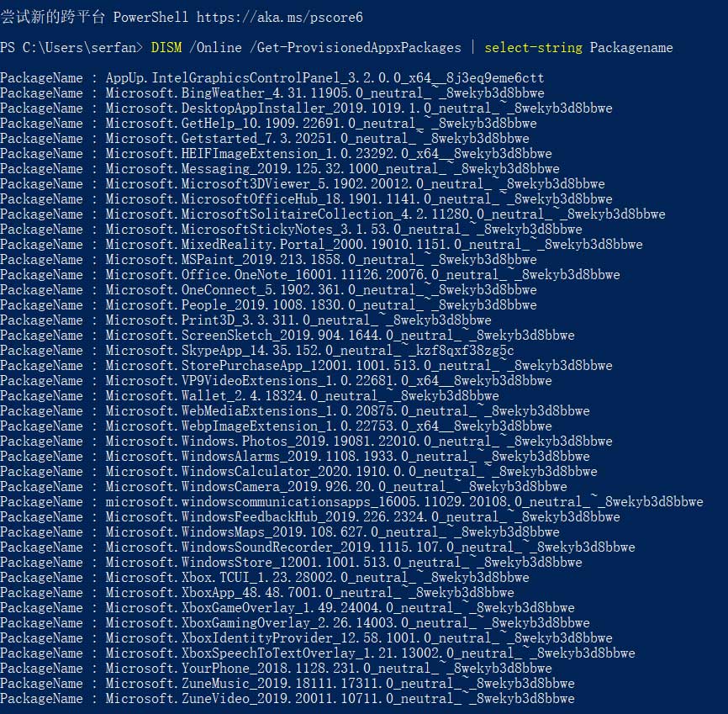
Task: Click the Microsoft.MicrosoftStickyNotes package name
Action: [344, 230]
